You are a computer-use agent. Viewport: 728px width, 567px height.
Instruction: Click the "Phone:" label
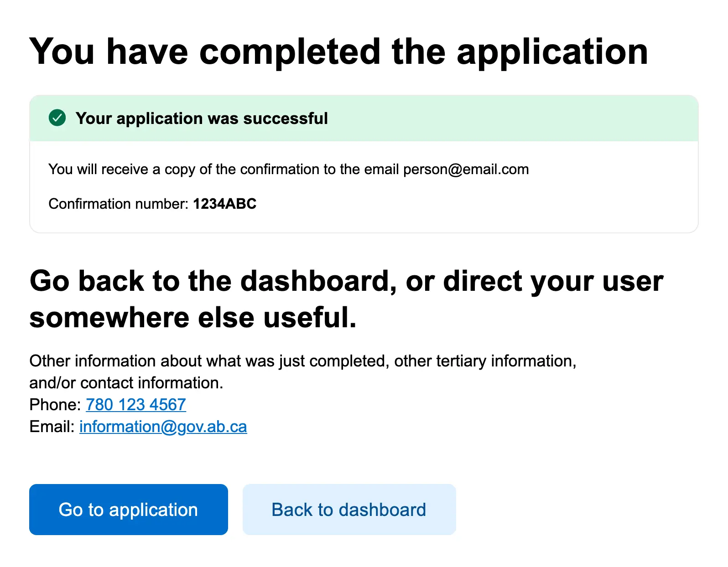point(55,405)
